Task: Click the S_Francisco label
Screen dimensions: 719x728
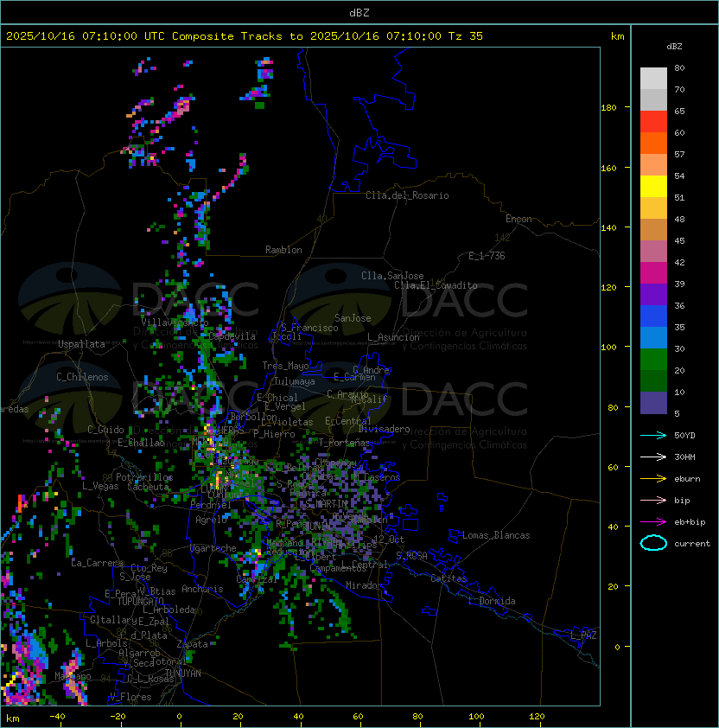Action: point(309,328)
